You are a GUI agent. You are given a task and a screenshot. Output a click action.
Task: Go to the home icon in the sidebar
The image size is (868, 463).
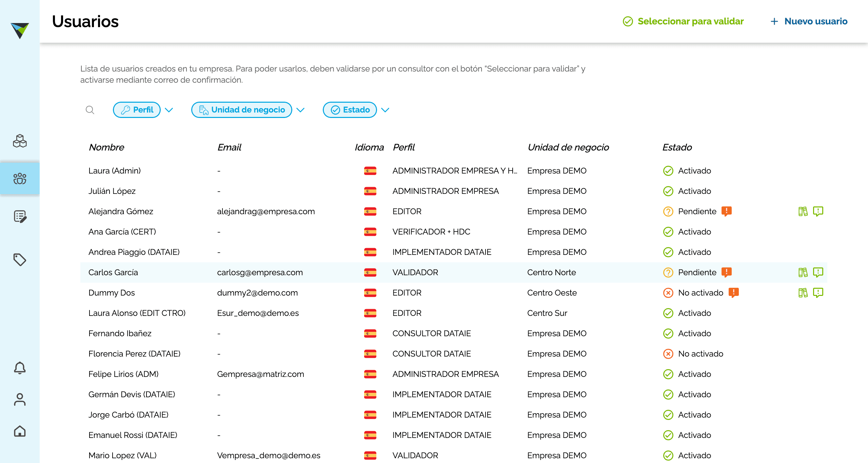[x=20, y=431]
